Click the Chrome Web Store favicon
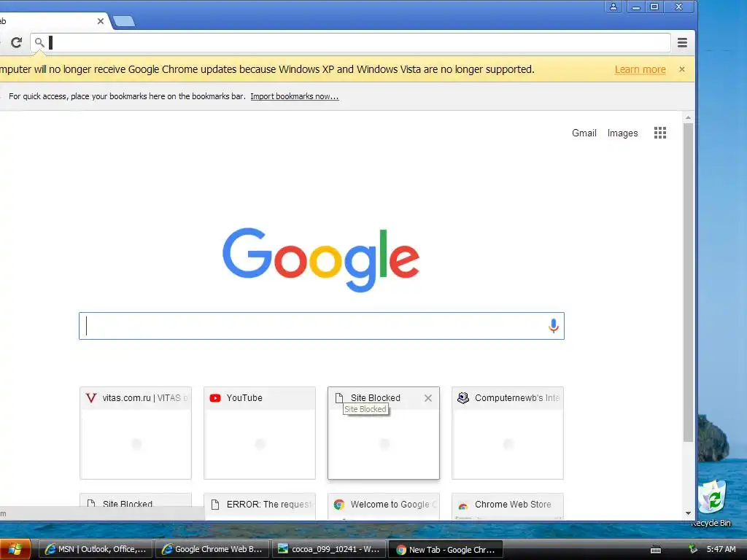 click(x=462, y=505)
